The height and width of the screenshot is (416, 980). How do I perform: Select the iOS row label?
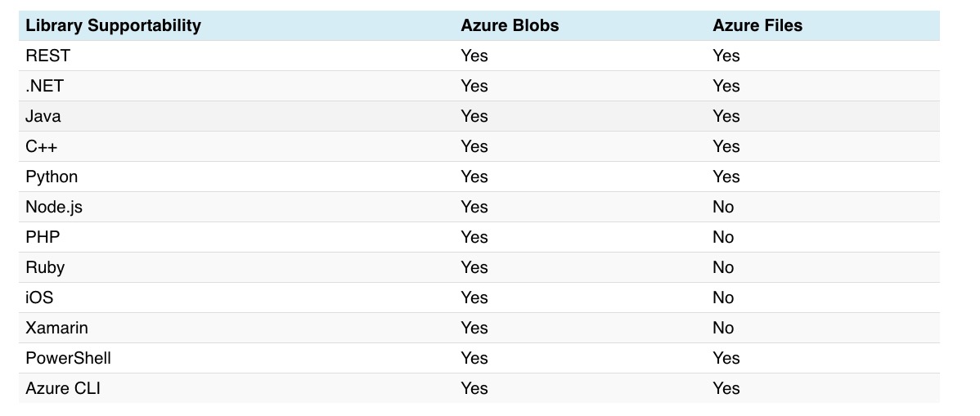click(x=39, y=297)
